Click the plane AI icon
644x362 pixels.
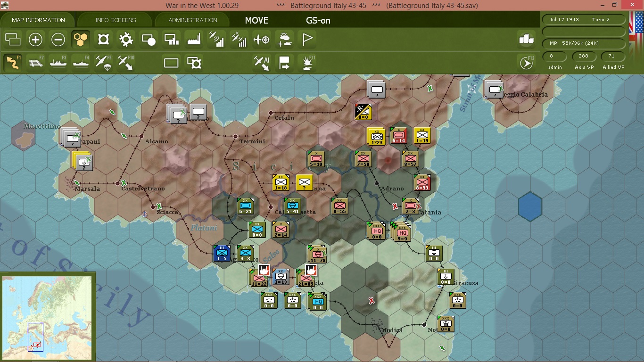(x=262, y=63)
